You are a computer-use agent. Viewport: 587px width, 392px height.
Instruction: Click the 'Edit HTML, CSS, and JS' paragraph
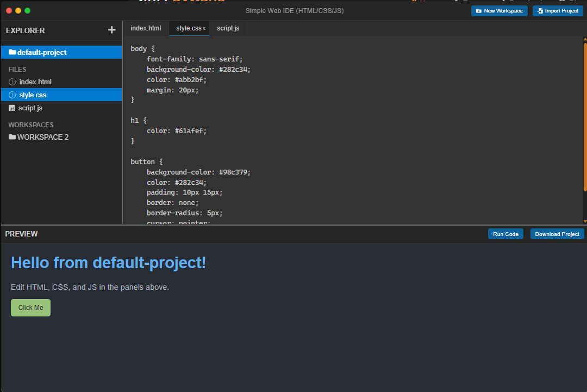(90, 287)
